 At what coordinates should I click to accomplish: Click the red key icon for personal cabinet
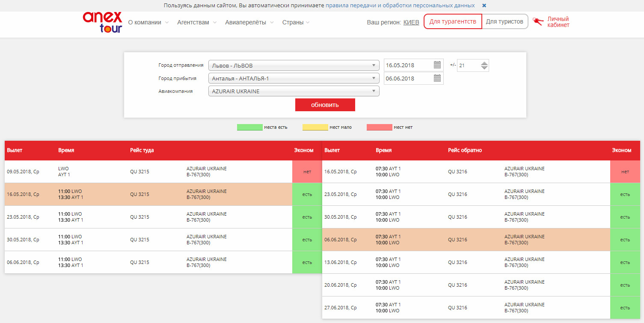click(x=538, y=22)
